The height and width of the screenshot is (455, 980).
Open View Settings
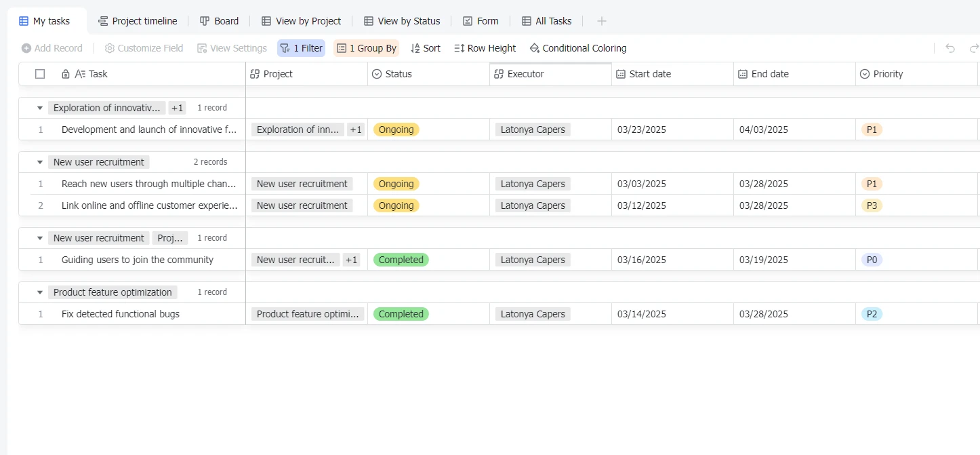(x=232, y=48)
